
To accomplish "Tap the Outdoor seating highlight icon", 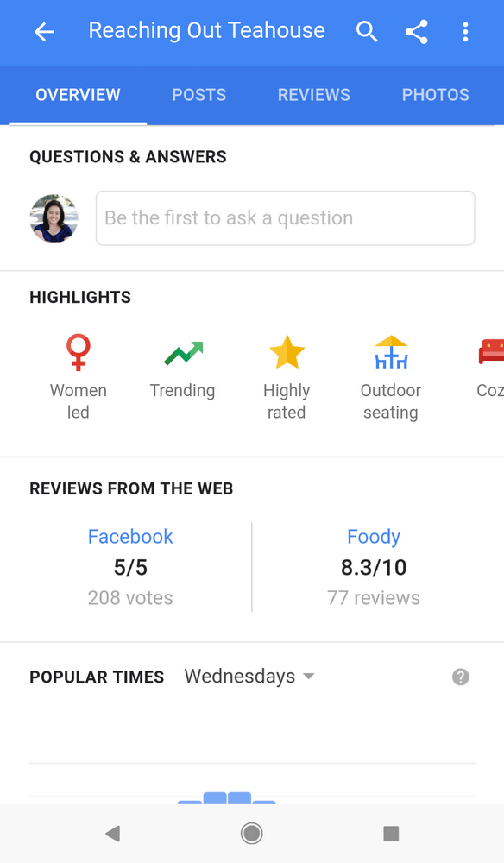I will [x=390, y=352].
